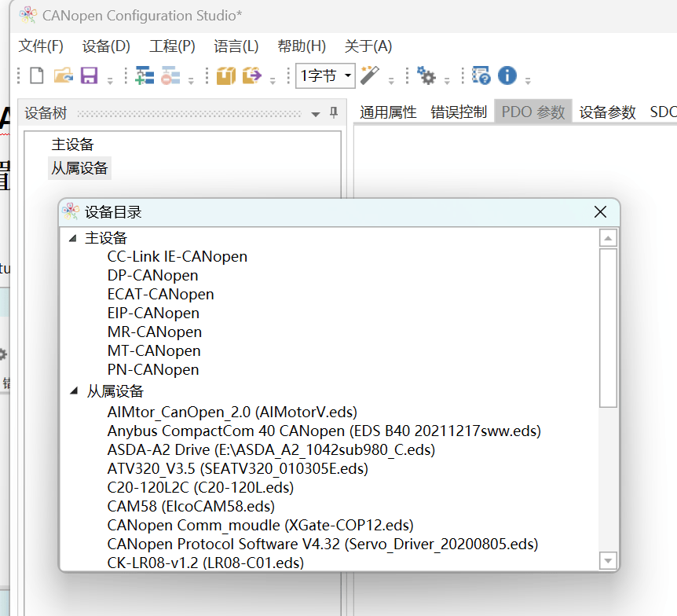This screenshot has width=677, height=616.
Task: Switch to PDO 参数 tab
Action: point(533,112)
